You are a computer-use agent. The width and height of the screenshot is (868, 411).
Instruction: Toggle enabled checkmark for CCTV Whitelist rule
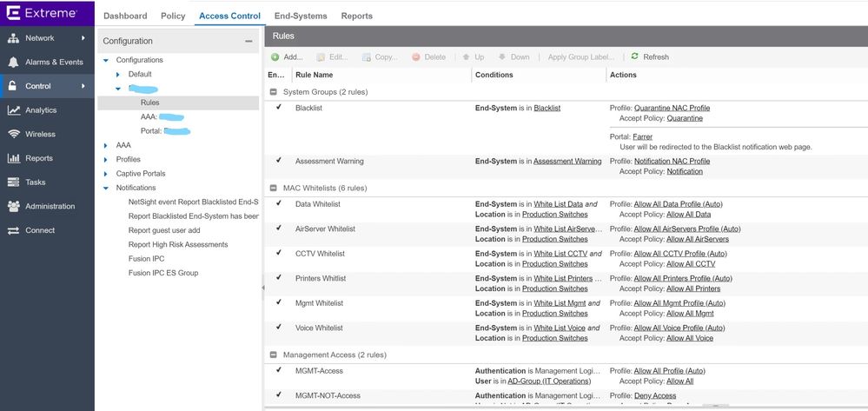279,253
